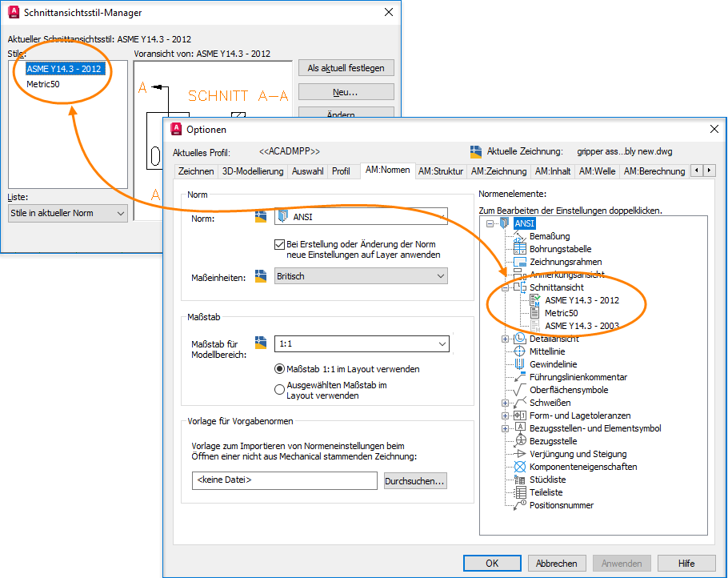Image resolution: width=728 pixels, height=578 pixels.
Task: Click the Durchsuchen... button
Action: pyautogui.click(x=415, y=481)
